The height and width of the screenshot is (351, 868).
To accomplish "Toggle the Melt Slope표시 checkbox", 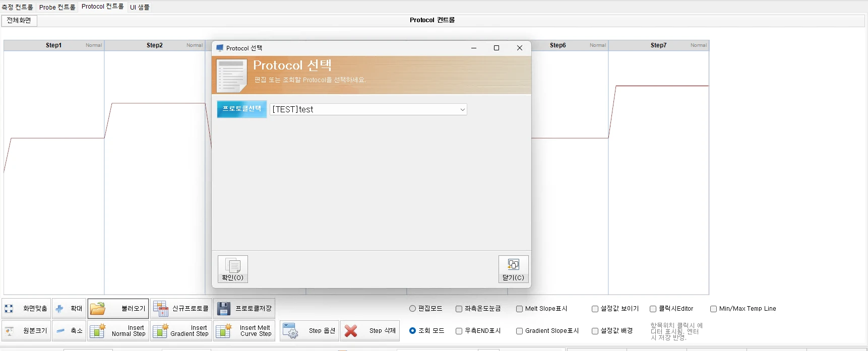I will 519,309.
